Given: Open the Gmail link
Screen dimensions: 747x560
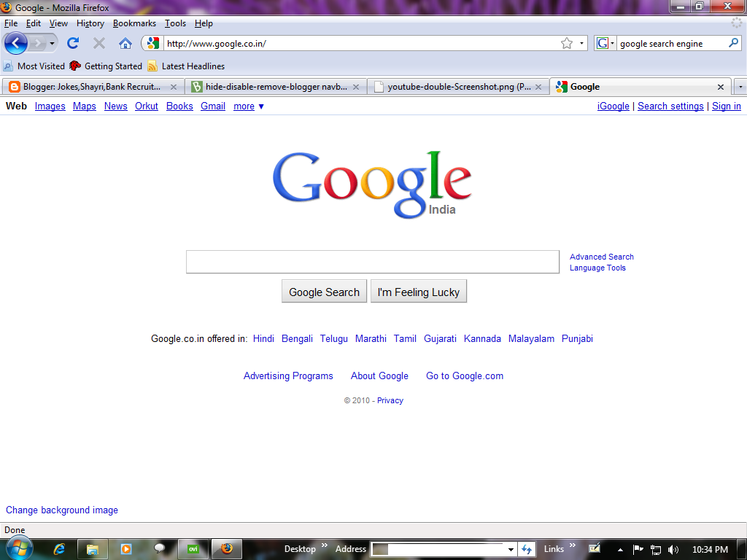Looking at the screenshot, I should point(212,106).
